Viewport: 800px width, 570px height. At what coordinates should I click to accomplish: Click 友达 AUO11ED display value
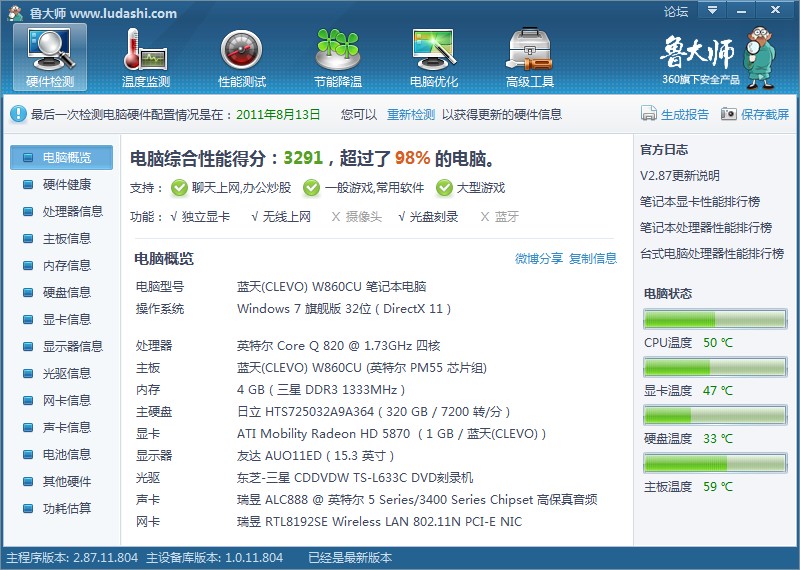315,456
